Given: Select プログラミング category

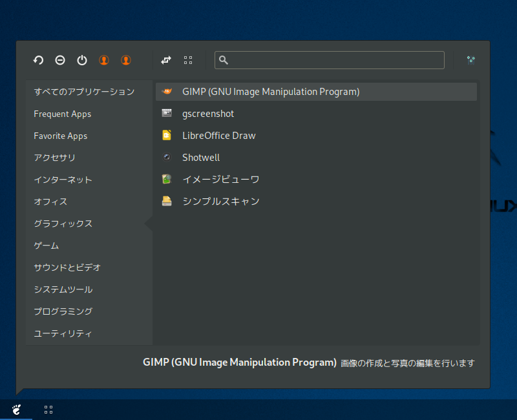Looking at the screenshot, I should [89, 311].
